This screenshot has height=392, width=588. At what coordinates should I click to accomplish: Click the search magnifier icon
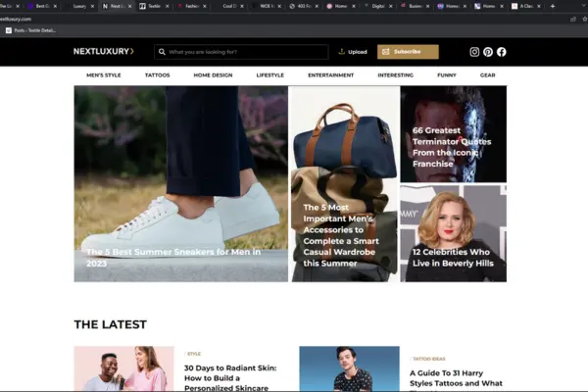tap(162, 52)
